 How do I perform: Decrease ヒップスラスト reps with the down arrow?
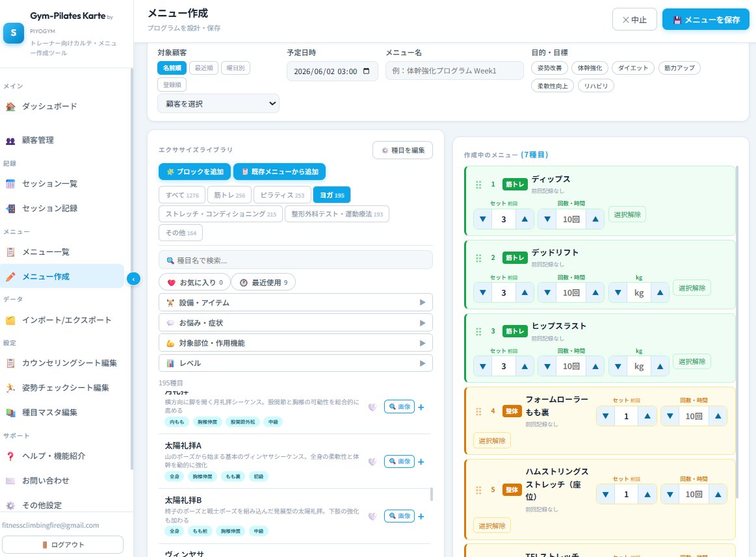(547, 367)
